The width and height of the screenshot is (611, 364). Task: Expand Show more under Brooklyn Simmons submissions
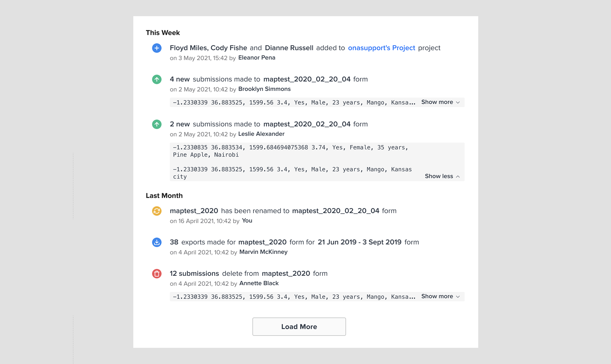[x=440, y=102]
